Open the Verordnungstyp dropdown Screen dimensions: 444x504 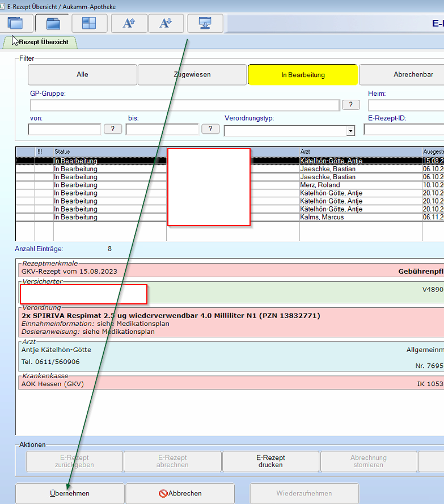(350, 131)
